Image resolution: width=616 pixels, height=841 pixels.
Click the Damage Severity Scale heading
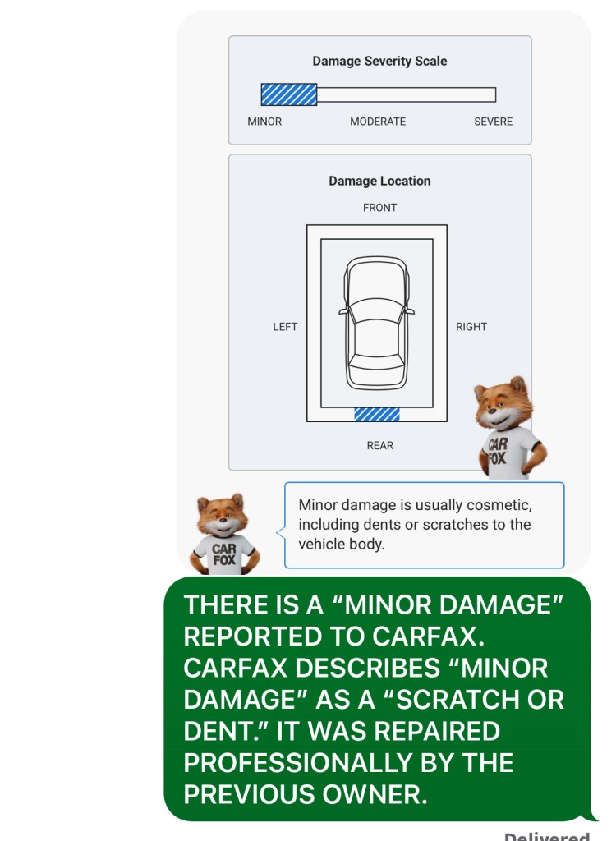[x=380, y=61]
